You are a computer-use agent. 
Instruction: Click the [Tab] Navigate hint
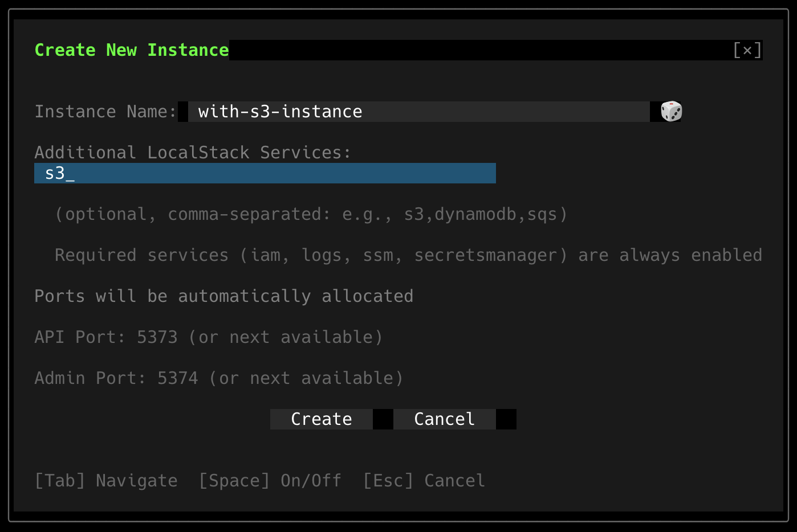106,480
